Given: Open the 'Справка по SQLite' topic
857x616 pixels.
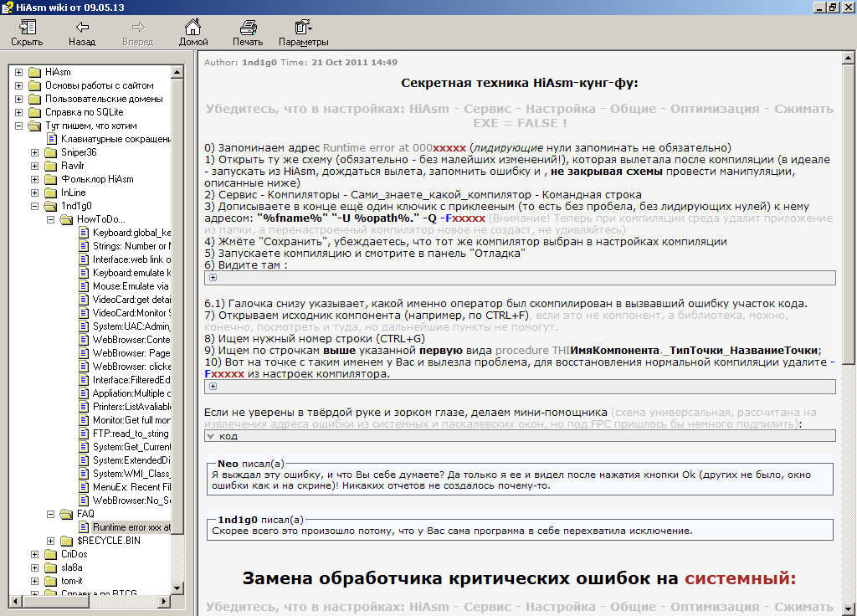Looking at the screenshot, I should [84, 112].
